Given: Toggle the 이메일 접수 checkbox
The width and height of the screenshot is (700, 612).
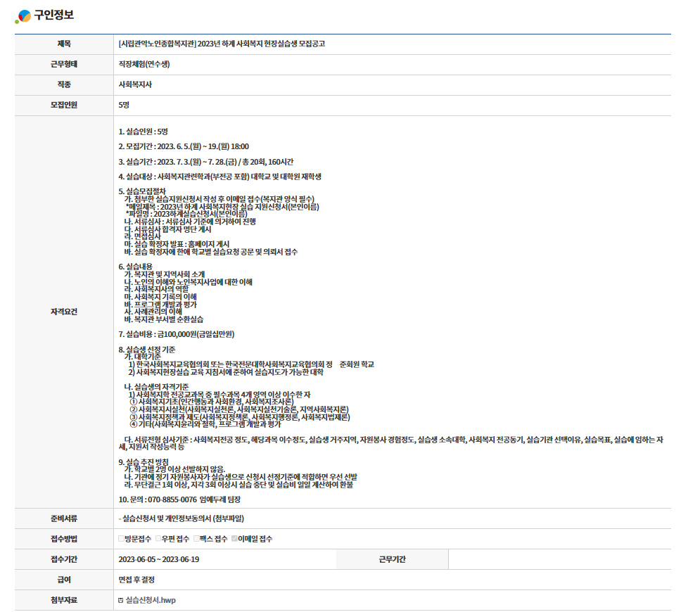Looking at the screenshot, I should point(234,539).
